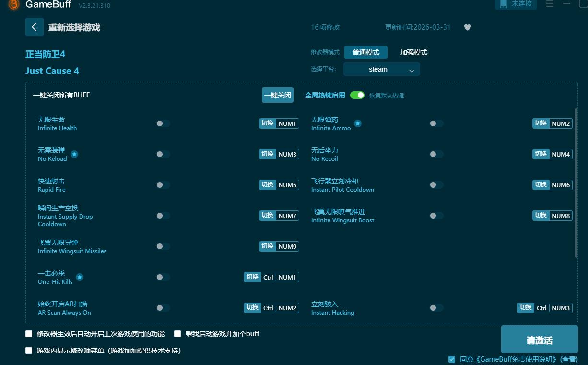This screenshot has width=588, height=365.
Task: Turn on No Reload switch
Action: click(x=163, y=154)
